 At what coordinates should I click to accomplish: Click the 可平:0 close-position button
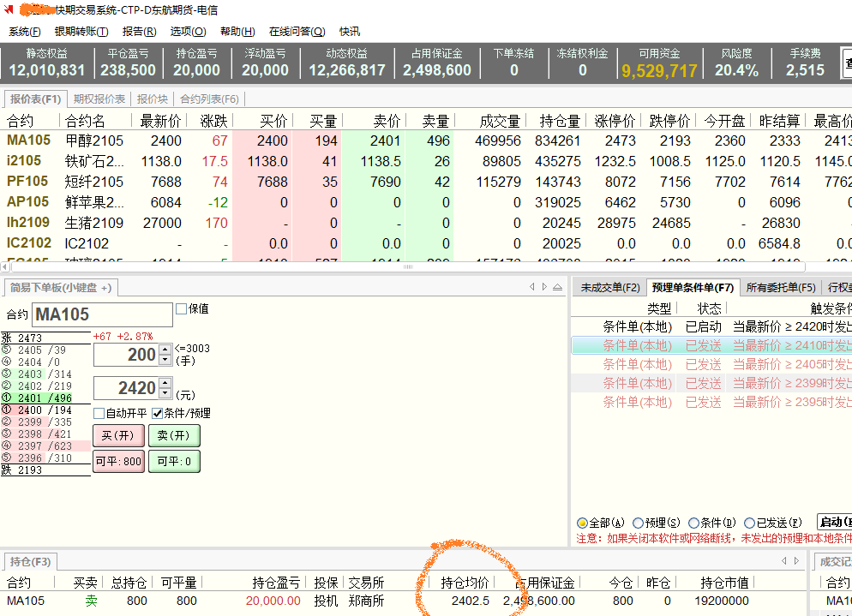tap(174, 461)
